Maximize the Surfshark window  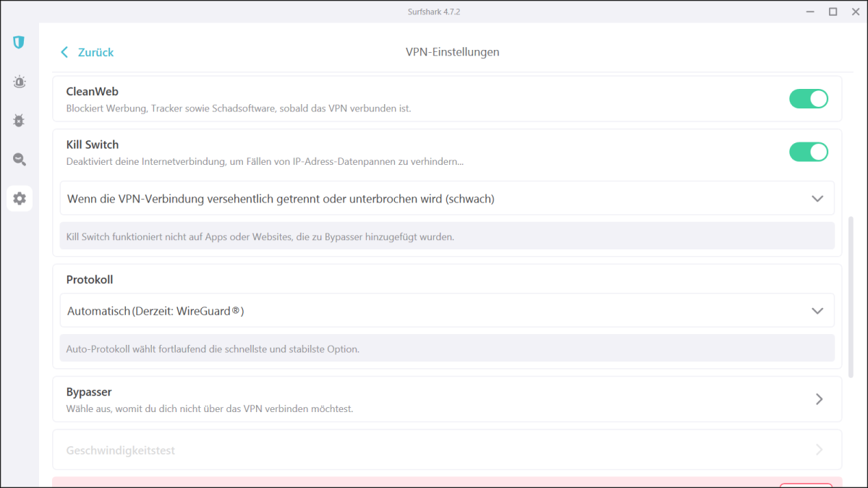[x=833, y=12]
